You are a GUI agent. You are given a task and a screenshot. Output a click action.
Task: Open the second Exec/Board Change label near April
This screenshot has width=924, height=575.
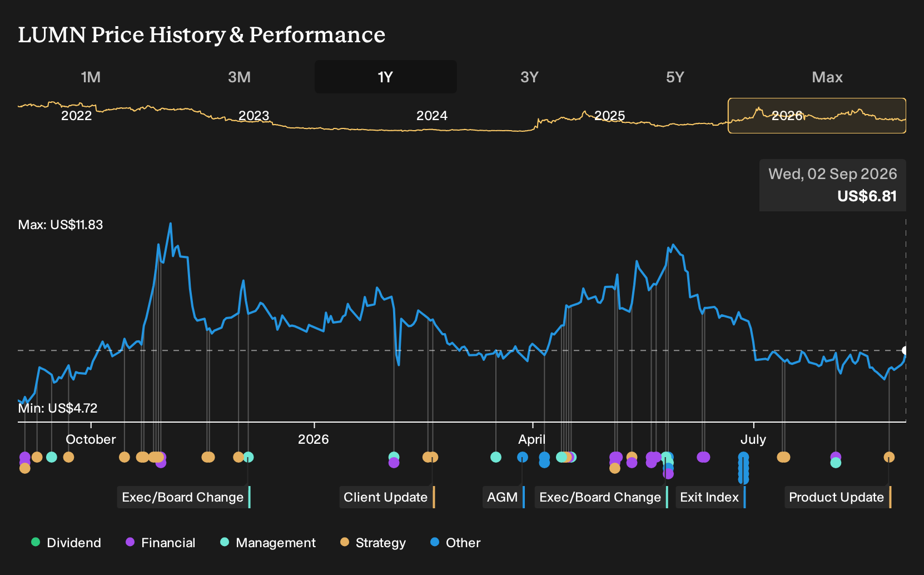tap(601, 497)
